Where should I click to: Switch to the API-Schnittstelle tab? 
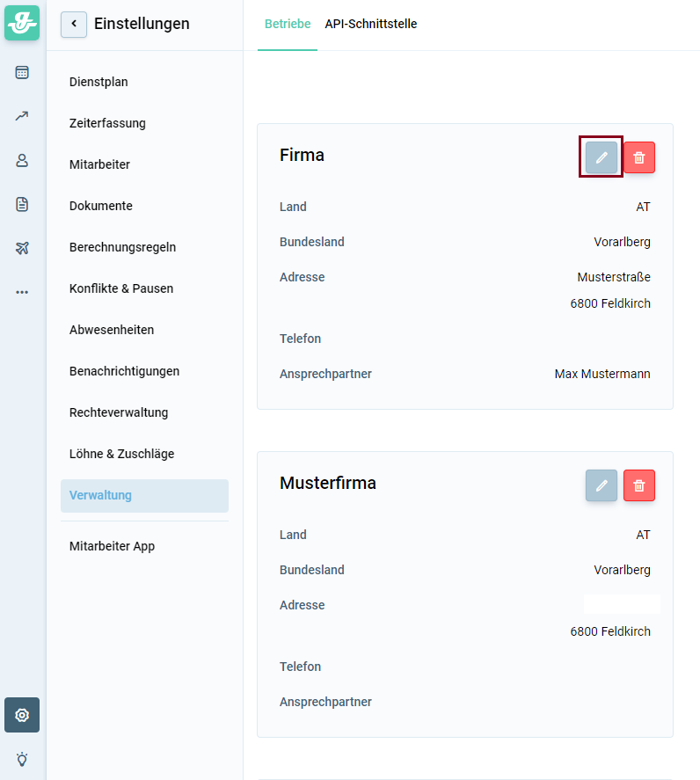coord(371,24)
